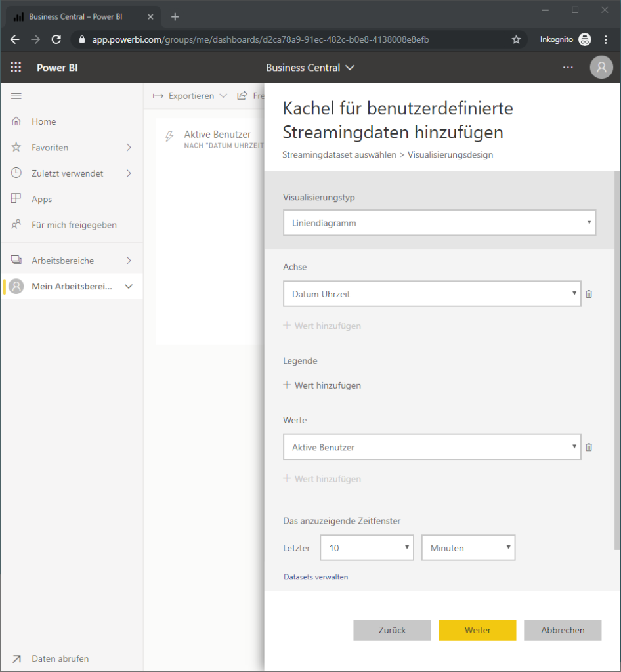The height and width of the screenshot is (672, 621).
Task: Click the browser back arrow
Action: 15,39
